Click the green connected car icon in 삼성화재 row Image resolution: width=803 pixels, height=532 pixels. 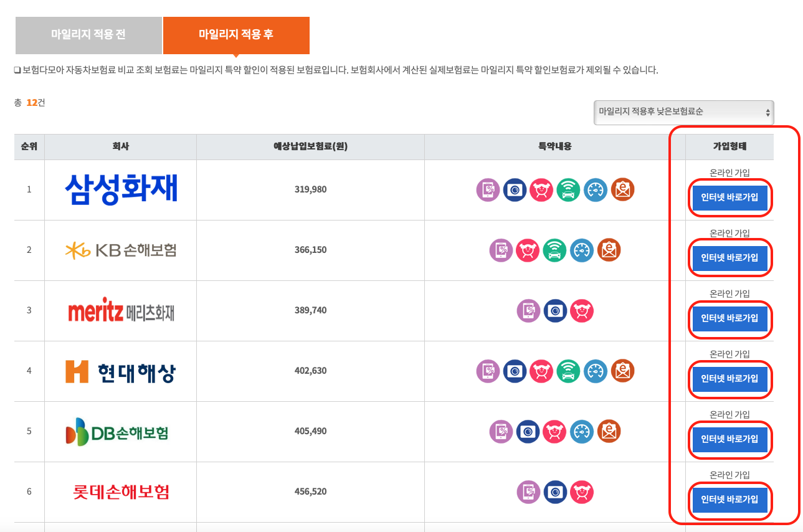(568, 190)
